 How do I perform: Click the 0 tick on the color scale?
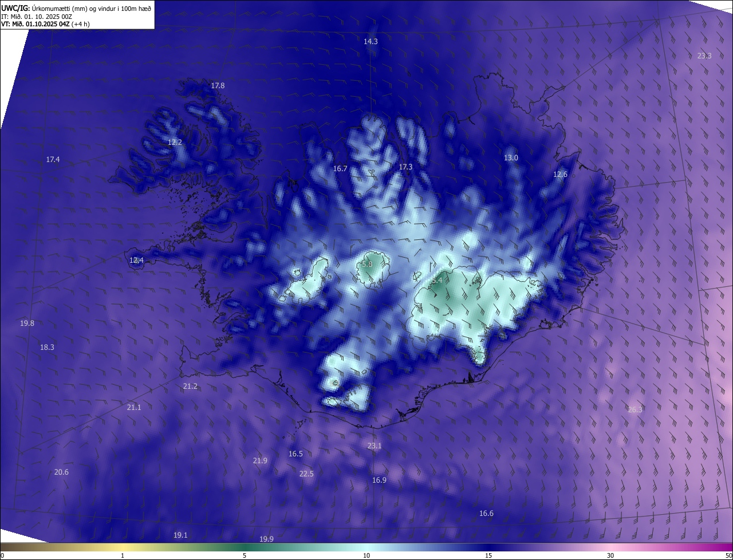pyautogui.click(x=2, y=555)
